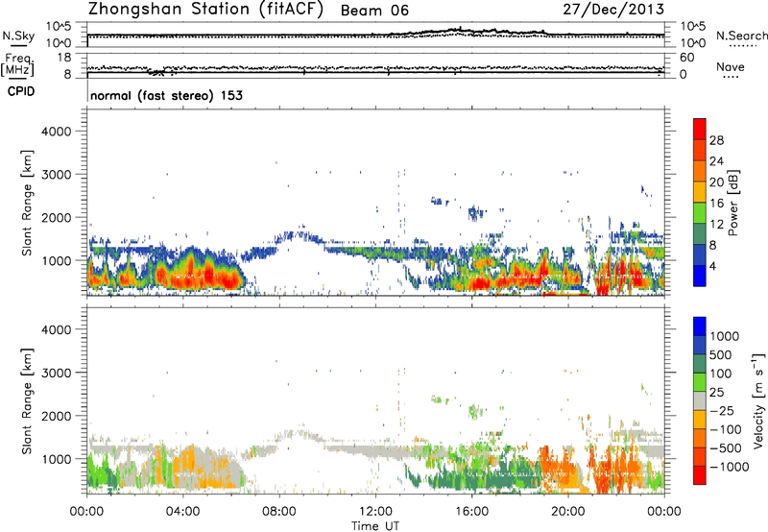Viewport: 768px width, 532px height.
Task: Click the 'Zhongshan Station (fitACF)' title
Action: [205, 10]
